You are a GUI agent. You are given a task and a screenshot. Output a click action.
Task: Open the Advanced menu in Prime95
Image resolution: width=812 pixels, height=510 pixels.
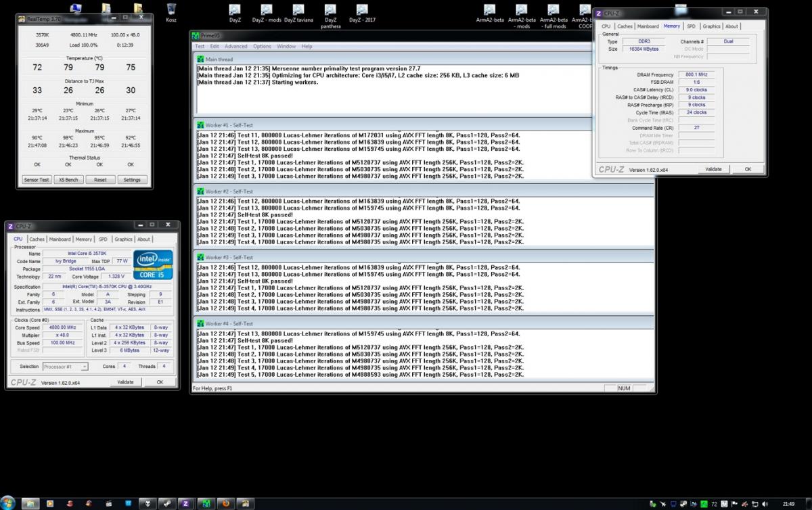(236, 47)
